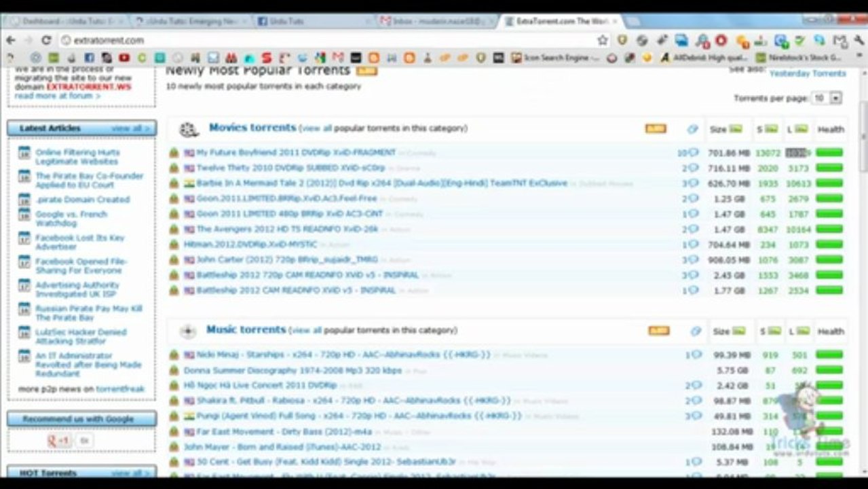The image size is (868, 489).
Task: Open .pirate Domain Created article
Action: (x=82, y=200)
